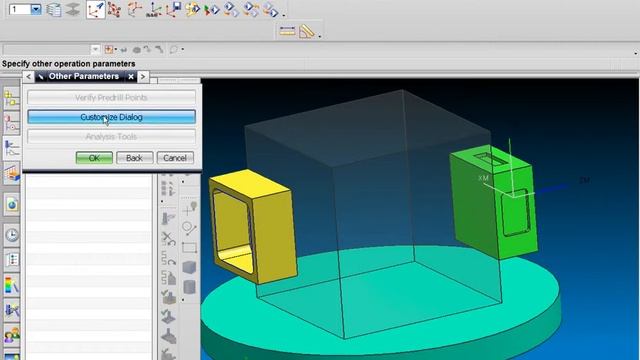Click the measure angle triangle icon

307,31
